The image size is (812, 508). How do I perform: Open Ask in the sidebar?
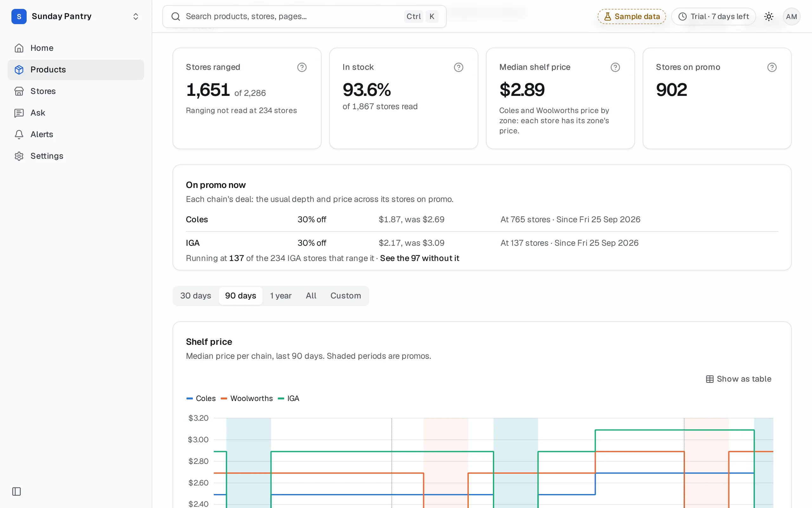tap(76, 113)
